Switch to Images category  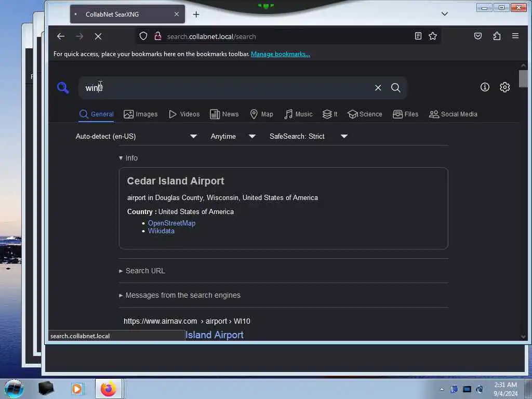(140, 114)
